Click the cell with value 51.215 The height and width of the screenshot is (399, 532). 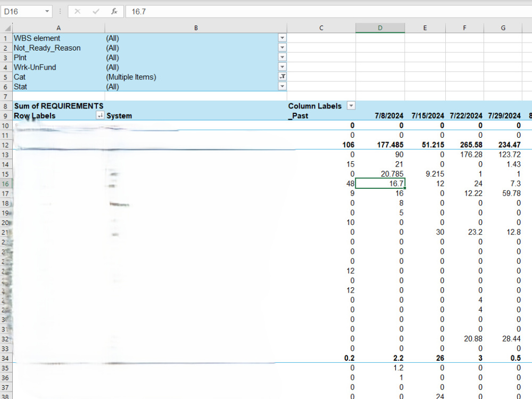(425, 145)
